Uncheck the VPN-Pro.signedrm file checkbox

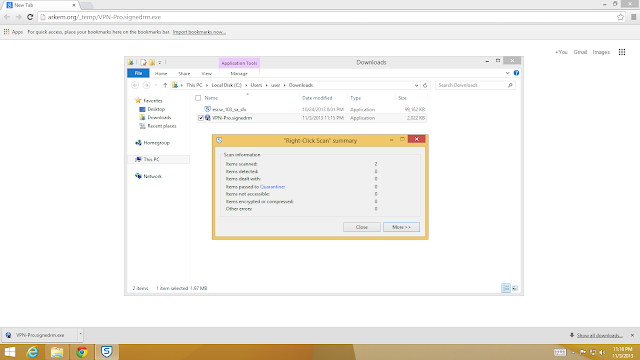click(200, 118)
